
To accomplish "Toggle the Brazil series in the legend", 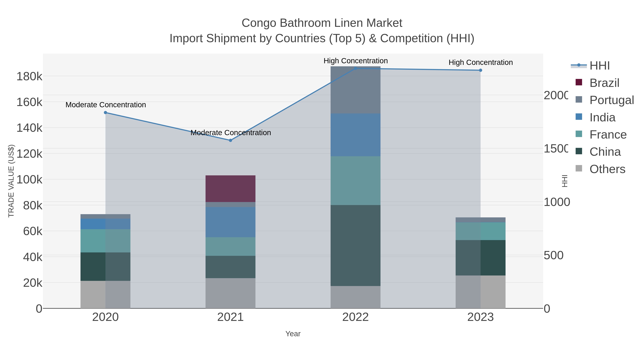I will click(x=597, y=83).
